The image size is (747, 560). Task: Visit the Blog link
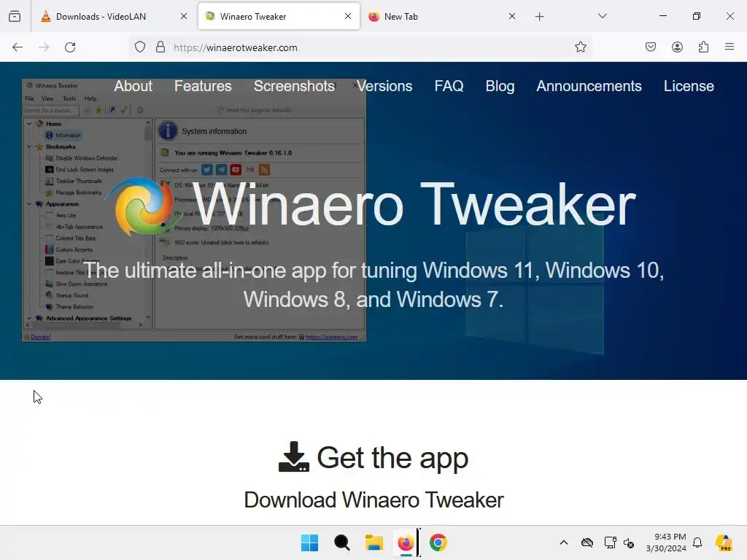500,86
